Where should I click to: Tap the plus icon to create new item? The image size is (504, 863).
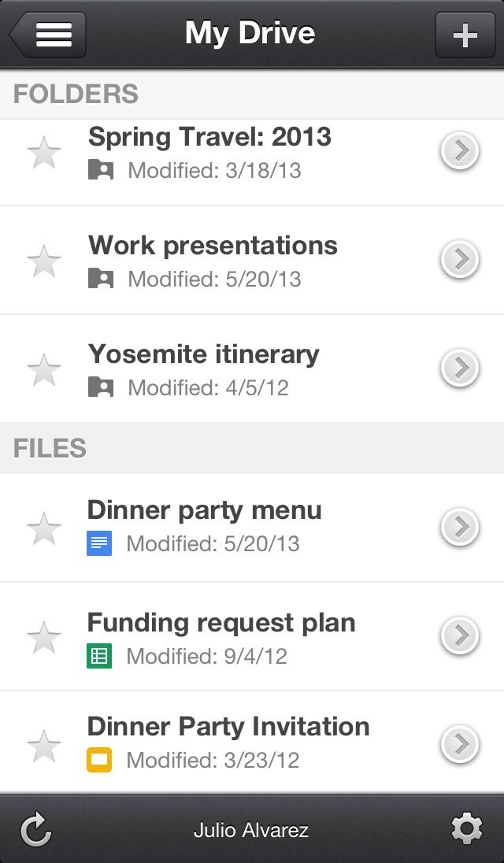click(x=465, y=34)
